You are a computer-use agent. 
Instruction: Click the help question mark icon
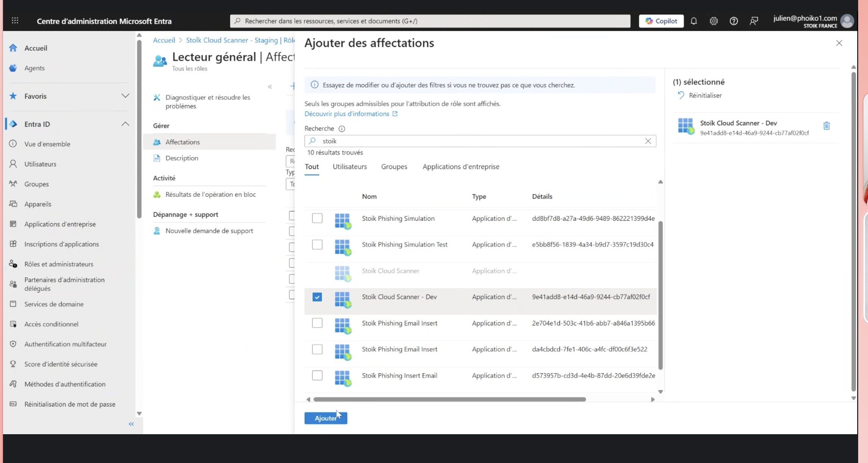click(734, 21)
